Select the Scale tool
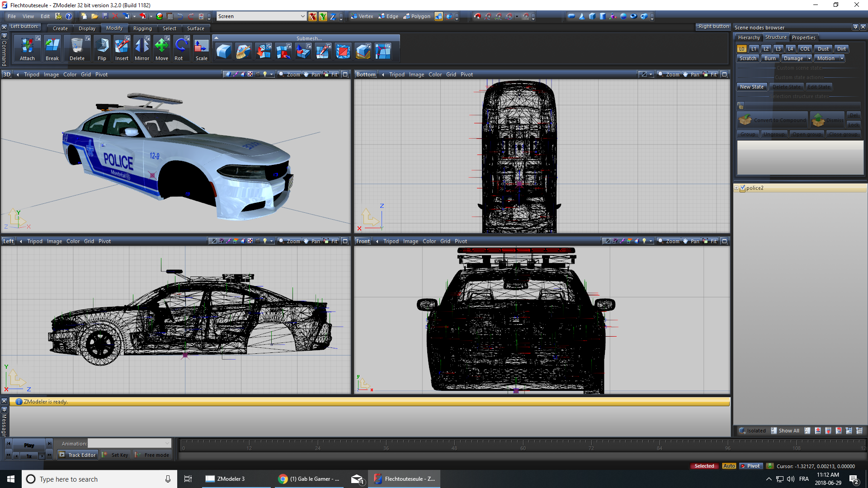The image size is (868, 488). (201, 48)
